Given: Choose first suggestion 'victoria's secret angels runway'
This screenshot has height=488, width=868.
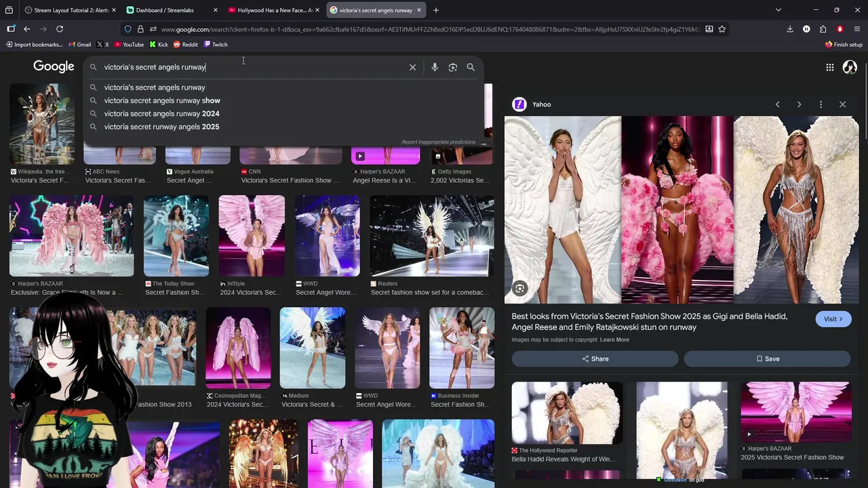Looking at the screenshot, I should 283,87.
